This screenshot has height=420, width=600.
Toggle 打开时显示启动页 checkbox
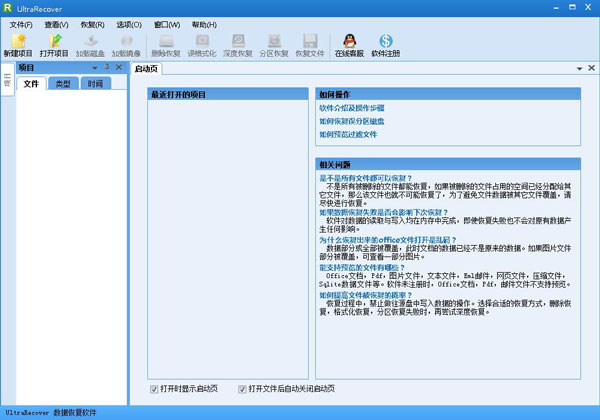click(155, 388)
